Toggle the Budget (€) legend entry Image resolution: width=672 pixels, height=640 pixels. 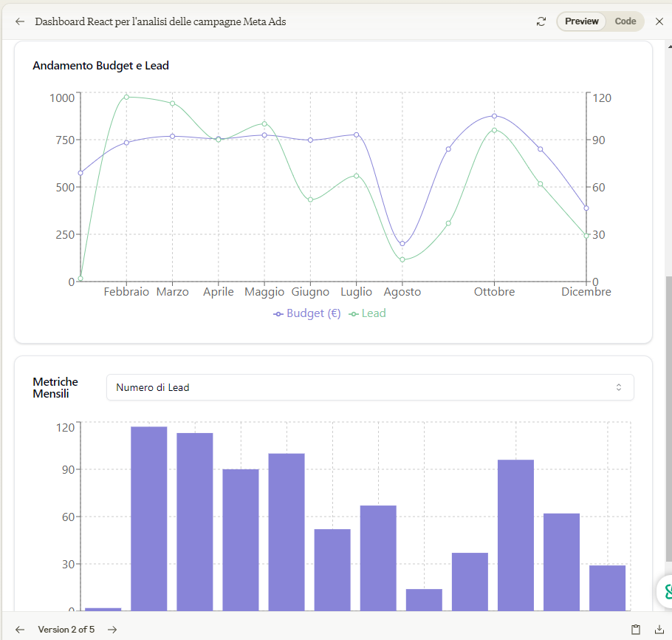point(307,313)
